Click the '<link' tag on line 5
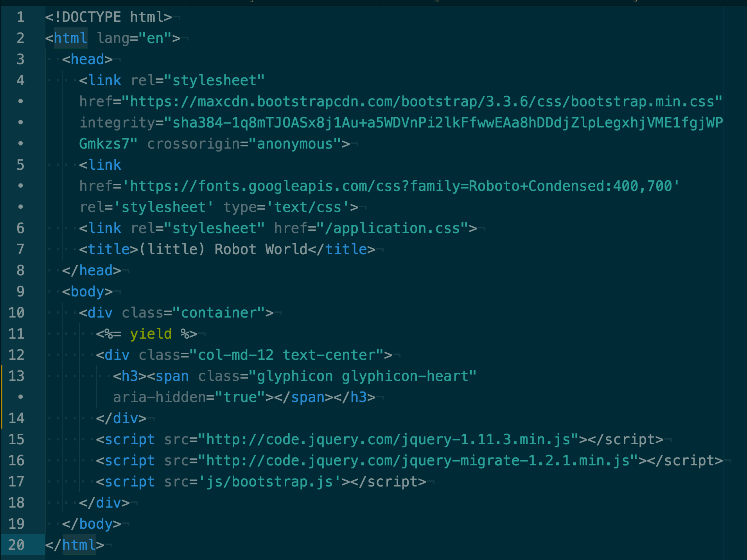 [x=100, y=165]
